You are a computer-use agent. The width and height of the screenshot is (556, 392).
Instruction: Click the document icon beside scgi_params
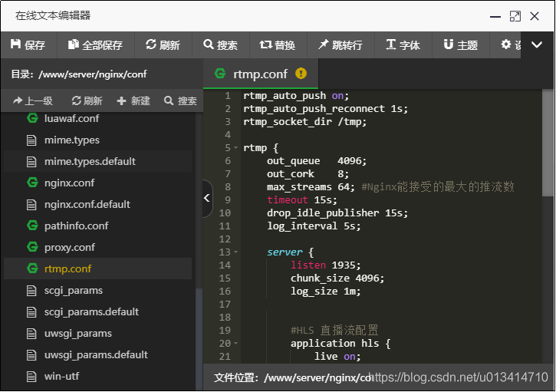pos(31,291)
